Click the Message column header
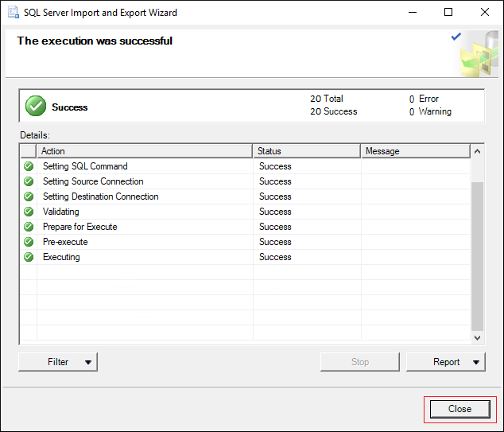 pos(416,151)
